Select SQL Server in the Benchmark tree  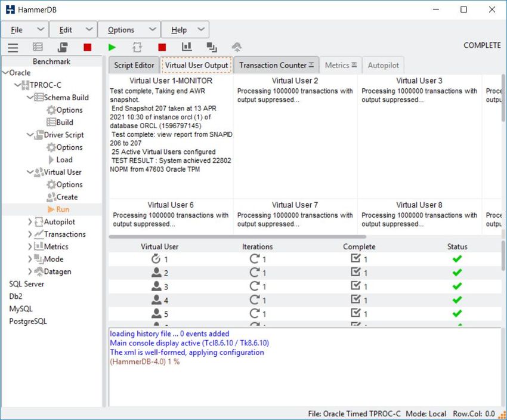pyautogui.click(x=26, y=284)
